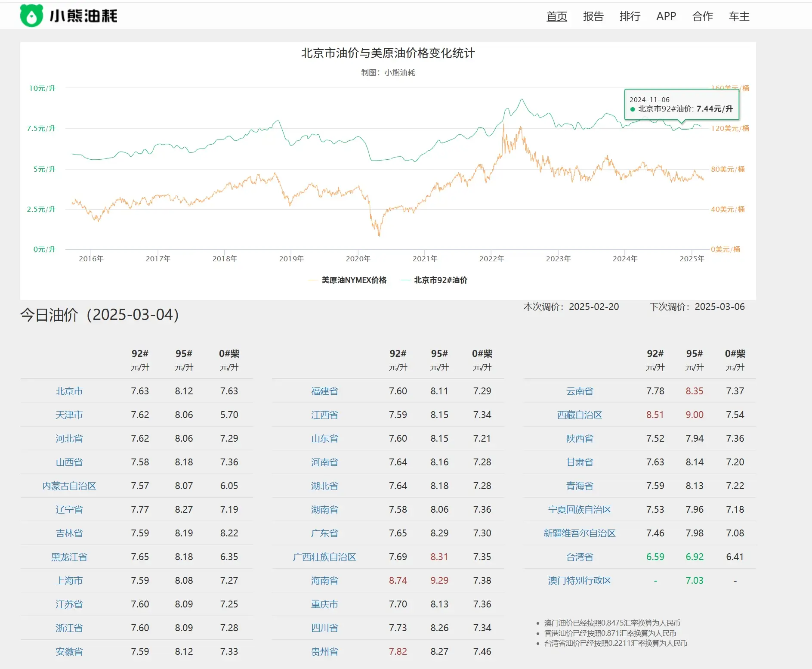Open the 北京市 oil price link

click(69, 391)
